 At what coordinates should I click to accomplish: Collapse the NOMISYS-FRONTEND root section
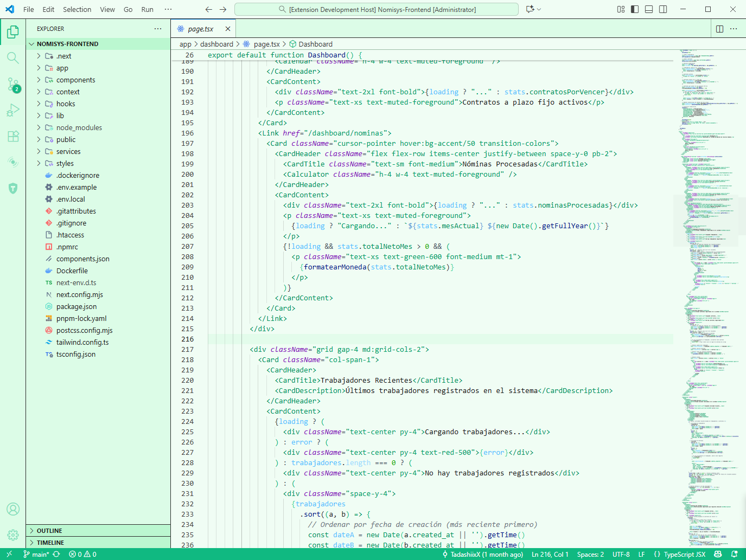98,44
